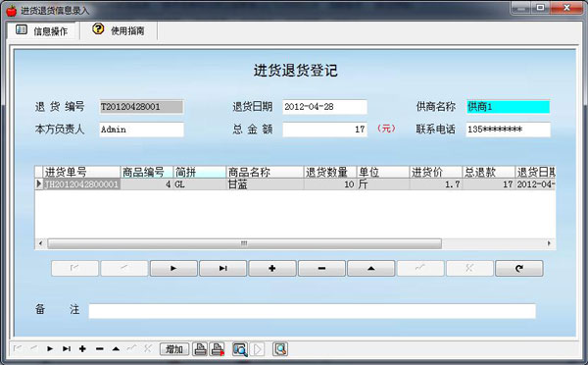Select the 总退款 cell showing 17

(489, 184)
